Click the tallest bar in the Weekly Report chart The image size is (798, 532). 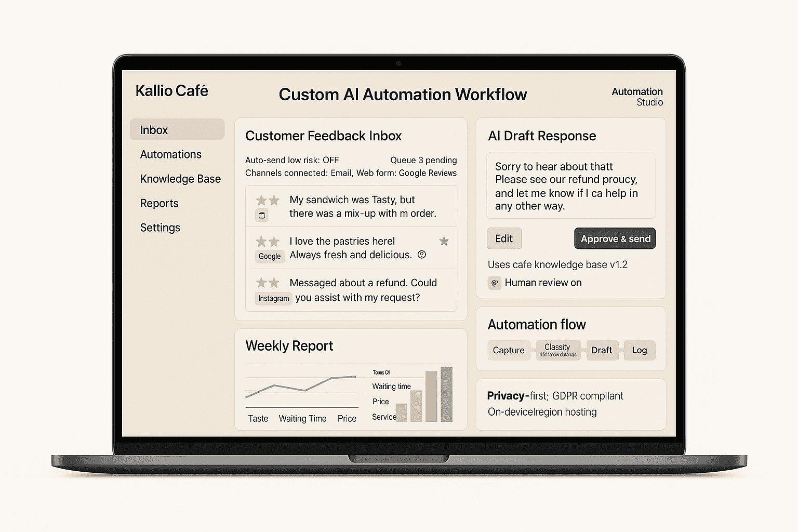pyautogui.click(x=446, y=394)
